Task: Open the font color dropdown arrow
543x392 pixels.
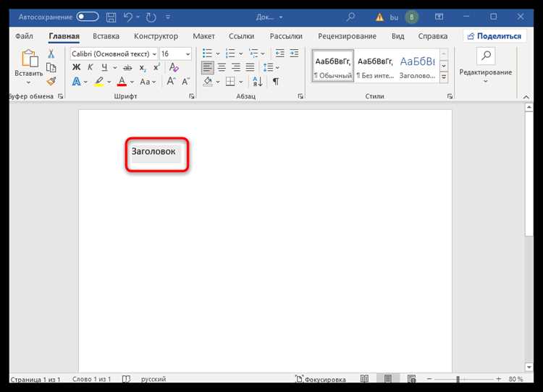Action: click(x=132, y=82)
